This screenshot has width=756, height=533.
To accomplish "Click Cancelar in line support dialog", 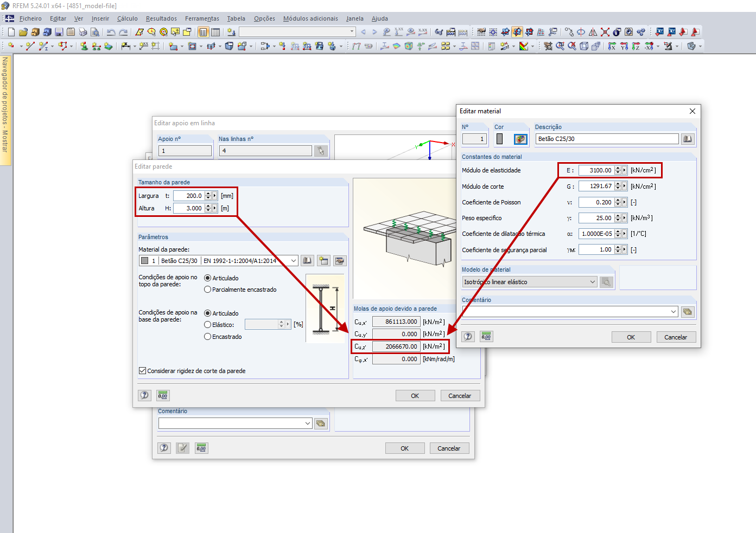I will pos(449,448).
